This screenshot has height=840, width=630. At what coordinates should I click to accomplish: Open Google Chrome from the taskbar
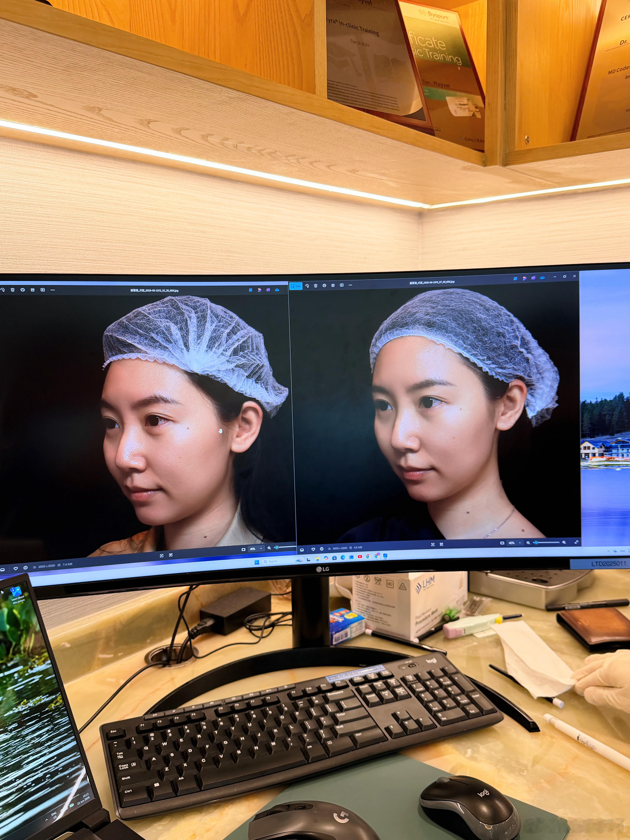coord(368,556)
